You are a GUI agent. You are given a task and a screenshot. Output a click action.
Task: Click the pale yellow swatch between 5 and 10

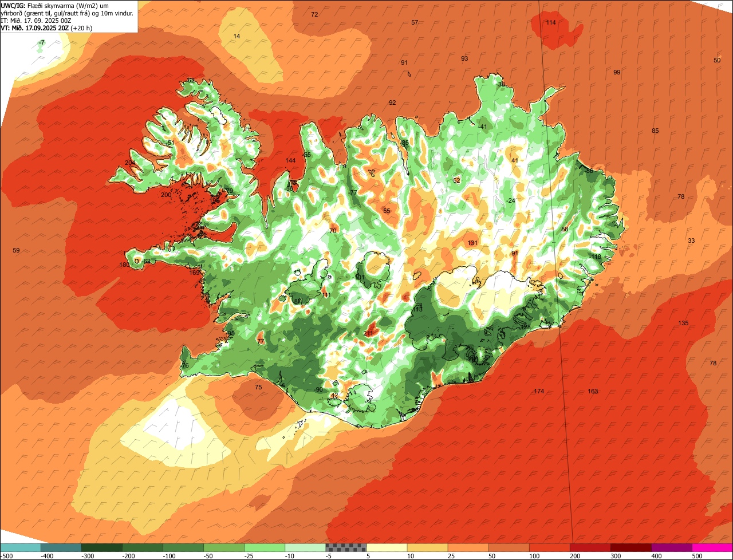click(x=387, y=547)
